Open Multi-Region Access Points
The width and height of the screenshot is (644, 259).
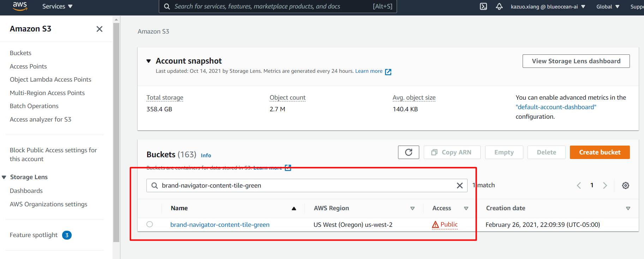[x=47, y=93]
